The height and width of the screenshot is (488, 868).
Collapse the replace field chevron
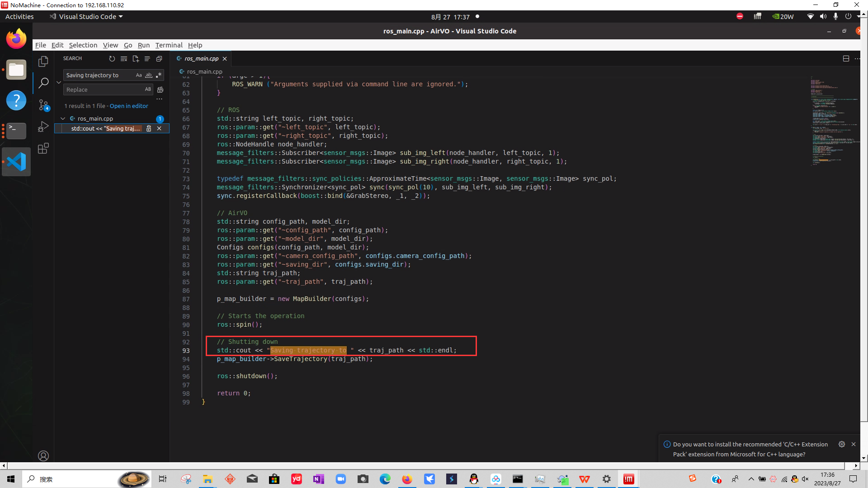click(59, 82)
